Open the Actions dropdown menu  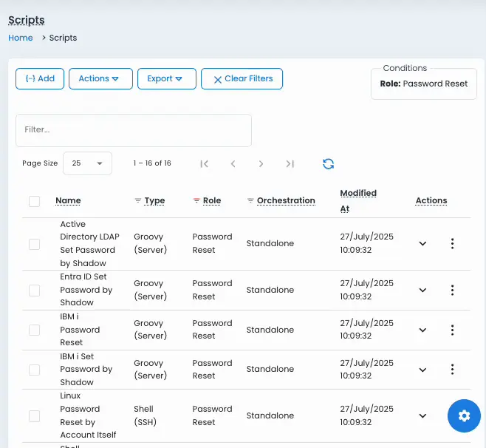tap(100, 79)
